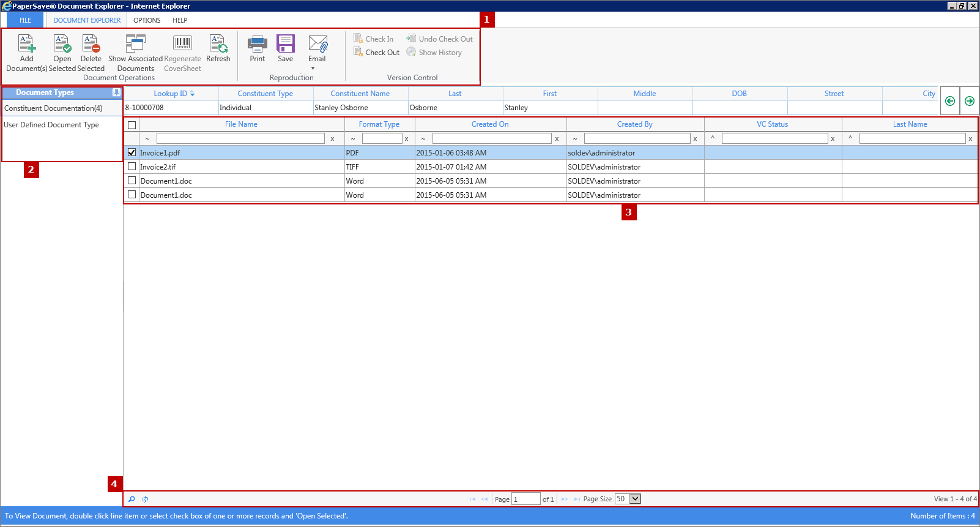The width and height of the screenshot is (980, 527).
Task: Click the VC Status filter input
Action: tap(774, 138)
